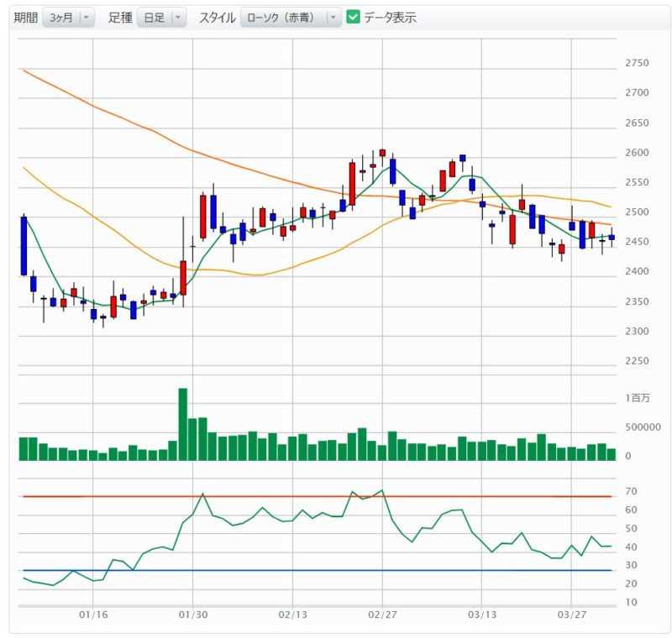This screenshot has height=638, width=672.
Task: Open the スタイル ローソク（赤青） dropdown
Action: (291, 18)
